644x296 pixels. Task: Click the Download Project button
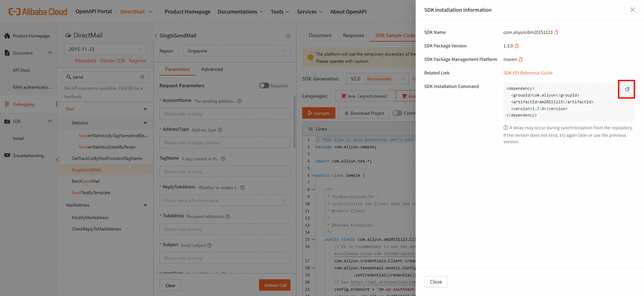point(364,113)
